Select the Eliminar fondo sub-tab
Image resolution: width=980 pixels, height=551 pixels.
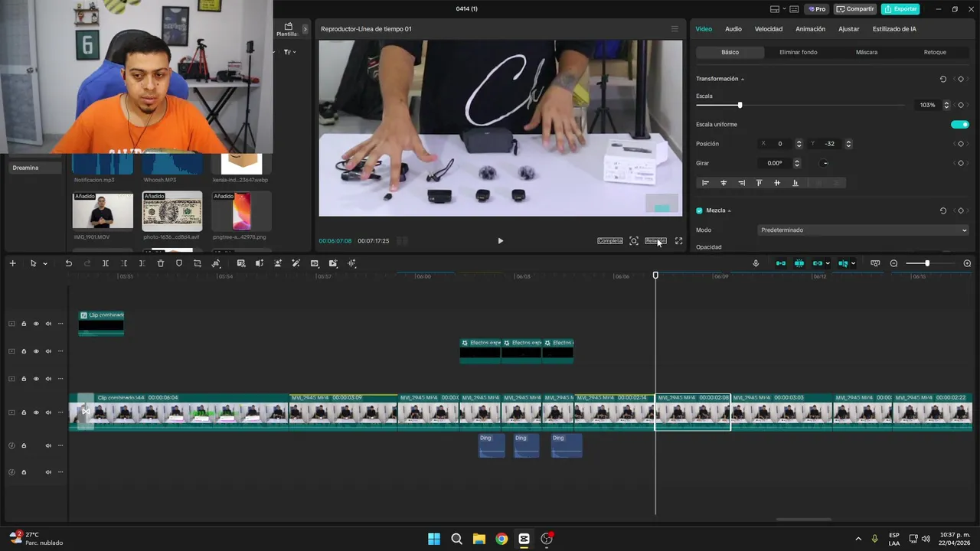click(x=798, y=52)
